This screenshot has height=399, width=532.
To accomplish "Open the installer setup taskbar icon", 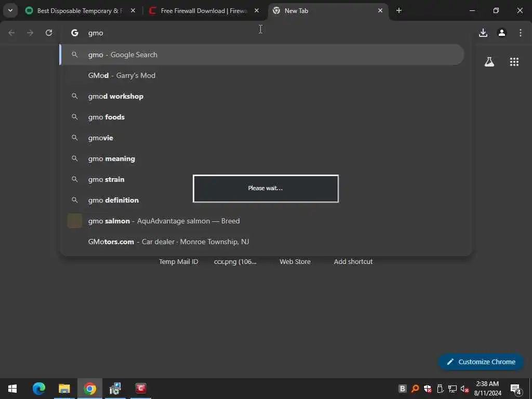I will tap(115, 389).
